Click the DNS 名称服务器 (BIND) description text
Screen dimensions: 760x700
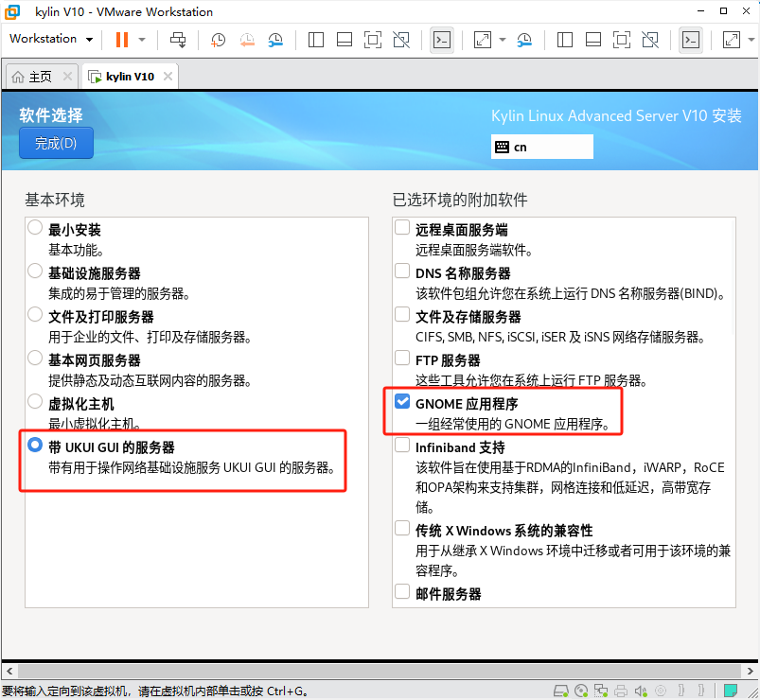tap(571, 293)
